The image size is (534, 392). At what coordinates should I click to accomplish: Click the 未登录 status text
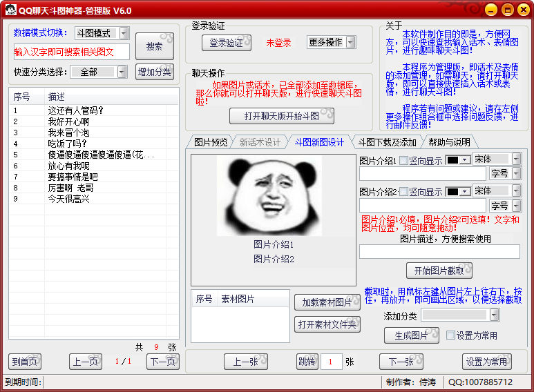tap(278, 43)
